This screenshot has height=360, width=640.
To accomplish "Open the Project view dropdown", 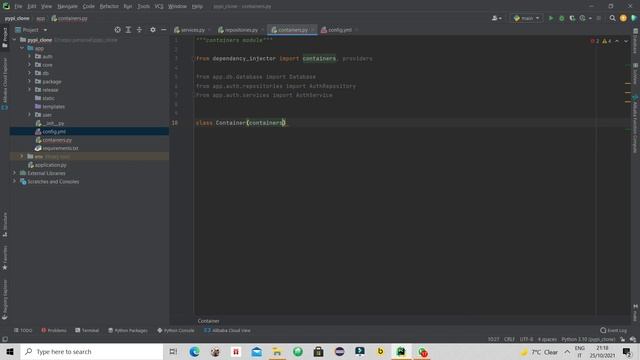I will pyautogui.click(x=31, y=30).
